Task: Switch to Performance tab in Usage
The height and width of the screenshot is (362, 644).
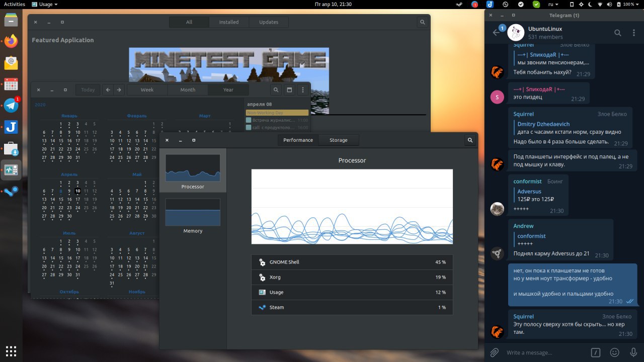Action: pos(298,140)
